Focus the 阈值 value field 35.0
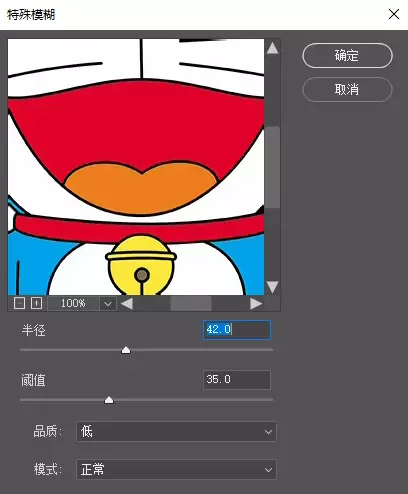 coord(237,380)
